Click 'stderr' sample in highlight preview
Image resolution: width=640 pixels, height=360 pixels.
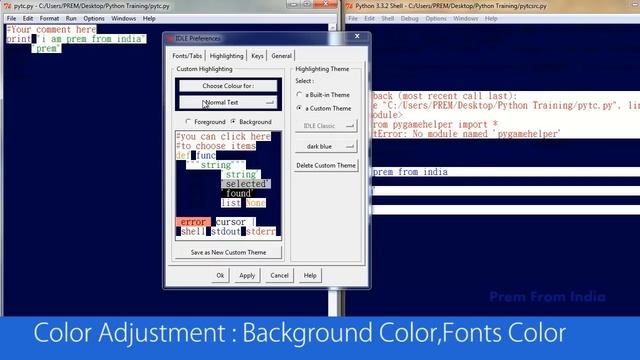[x=261, y=231]
